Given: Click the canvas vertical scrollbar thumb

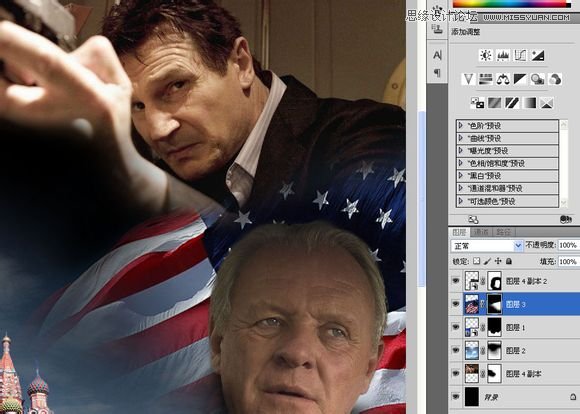Looking at the screenshot, I should [422, 198].
